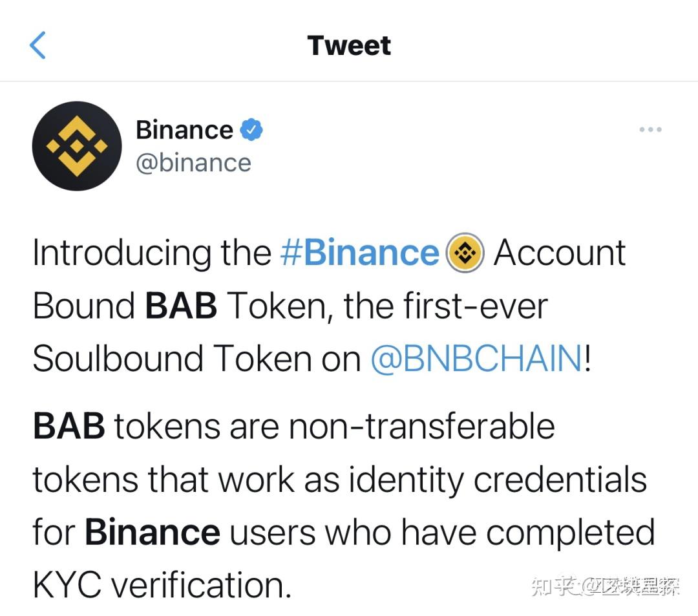
Task: Open the Binance profile avatar
Action: (x=77, y=146)
